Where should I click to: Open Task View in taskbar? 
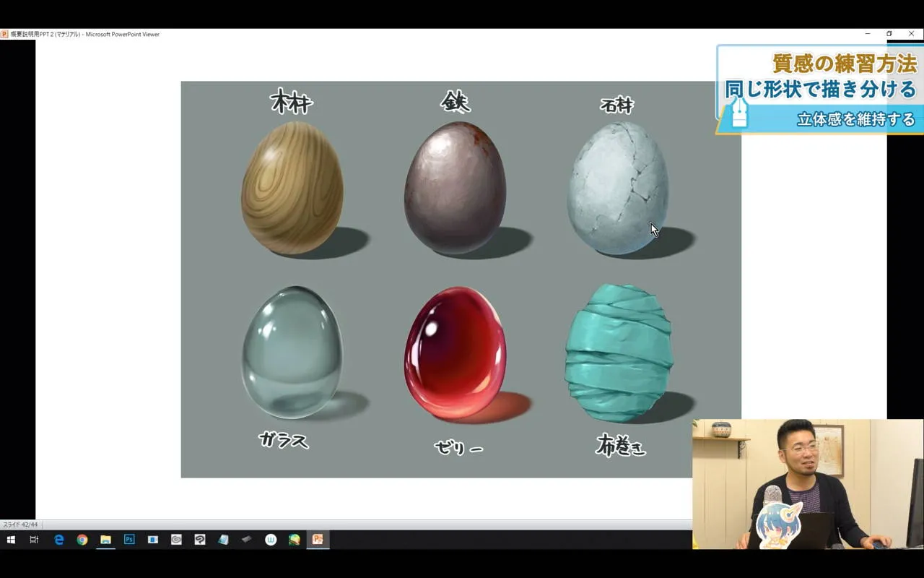pos(34,540)
